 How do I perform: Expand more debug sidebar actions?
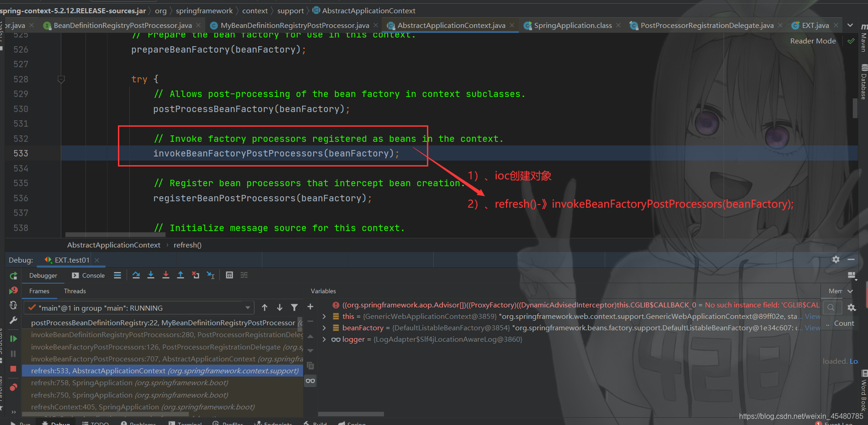point(13,412)
